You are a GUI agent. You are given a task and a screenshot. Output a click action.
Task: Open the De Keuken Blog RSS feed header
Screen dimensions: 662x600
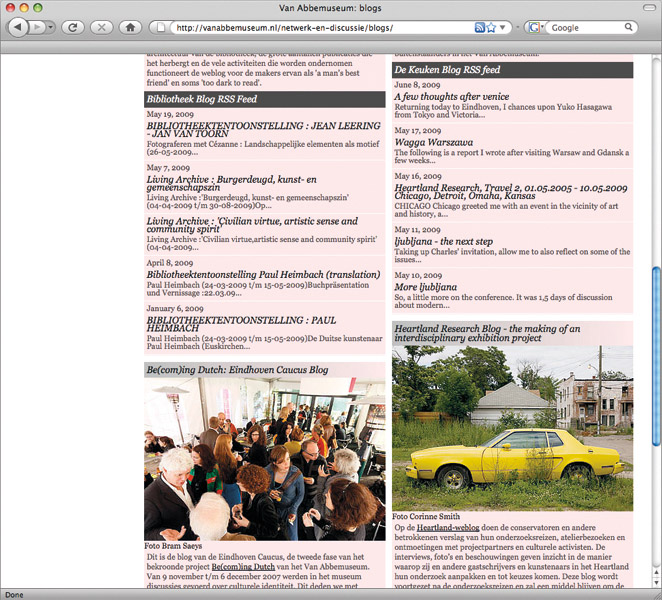click(513, 70)
